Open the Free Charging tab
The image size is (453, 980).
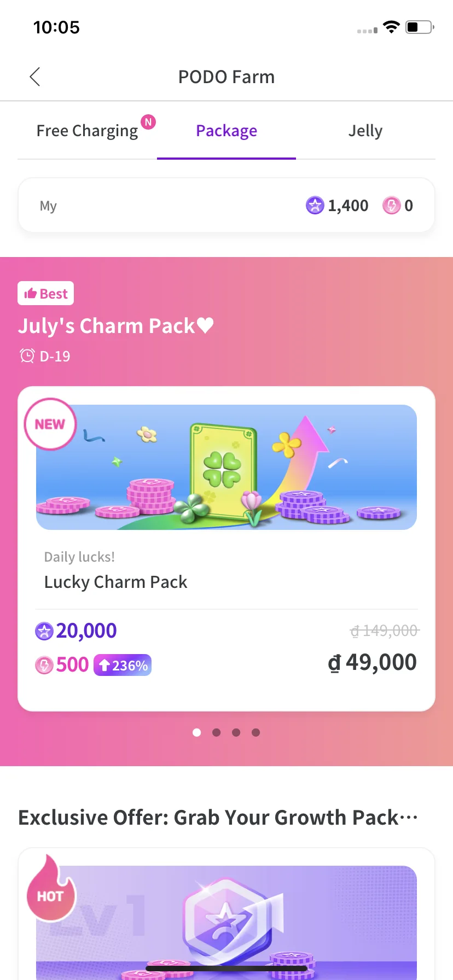tap(87, 131)
